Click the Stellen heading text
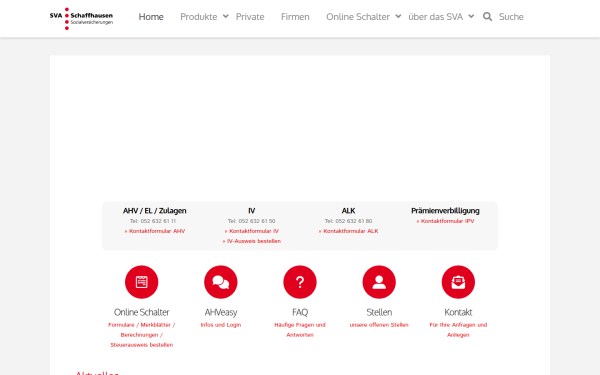 (x=379, y=312)
